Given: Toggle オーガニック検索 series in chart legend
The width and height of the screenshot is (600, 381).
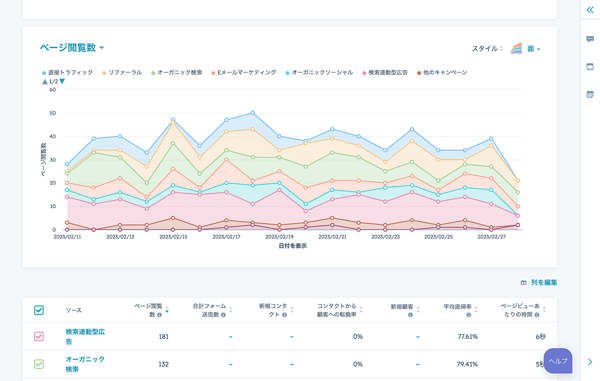Looking at the screenshot, I should click(176, 72).
